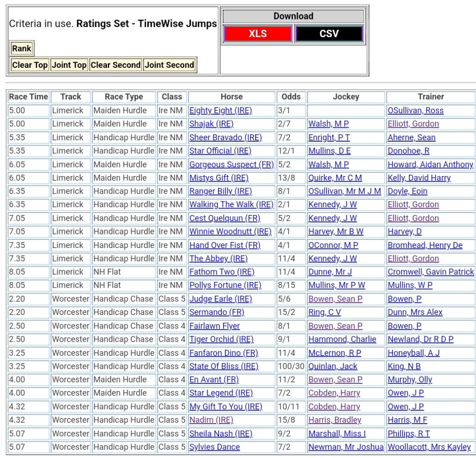Filter by Clear Second rated
This screenshot has width=476, height=458.
[x=115, y=65]
